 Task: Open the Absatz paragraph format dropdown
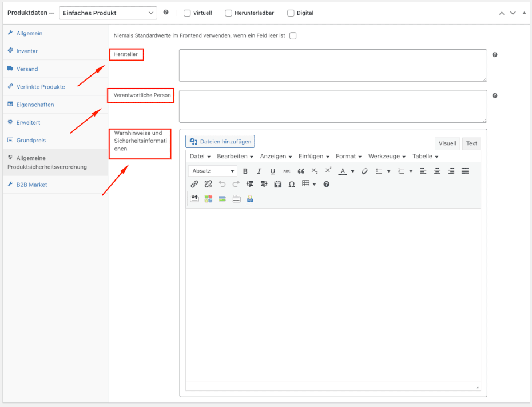point(212,171)
